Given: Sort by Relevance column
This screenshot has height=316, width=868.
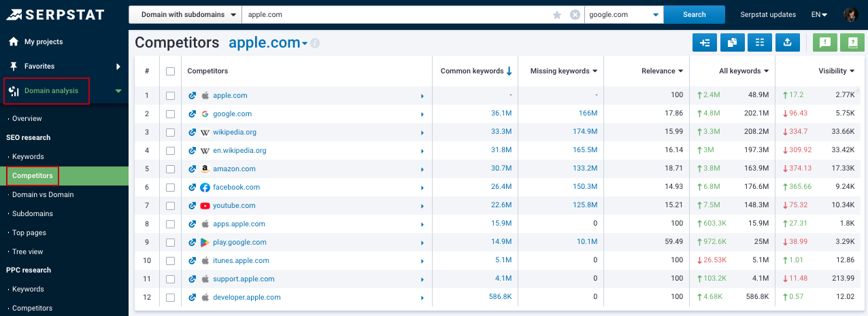Looking at the screenshot, I should [663, 71].
